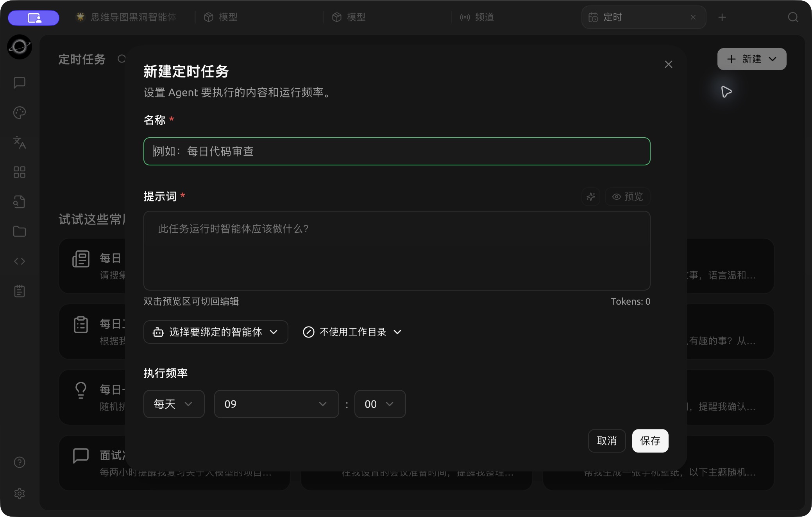
Task: Focus the 名称 input field
Action: (397, 151)
